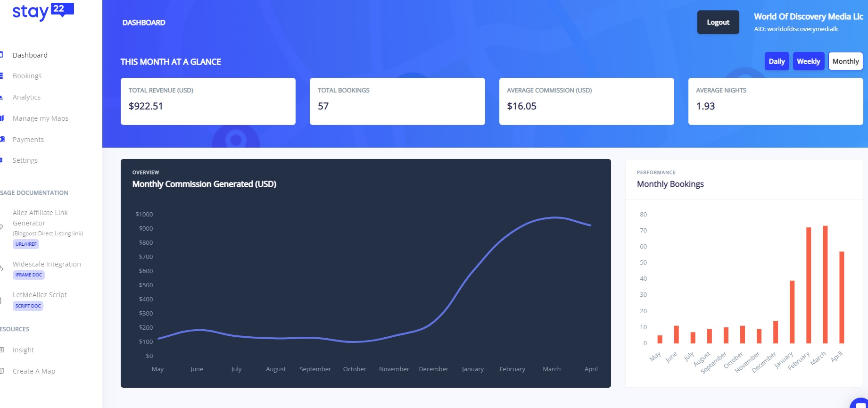Open the Insight resource link
This screenshot has height=408, width=868.
click(23, 350)
